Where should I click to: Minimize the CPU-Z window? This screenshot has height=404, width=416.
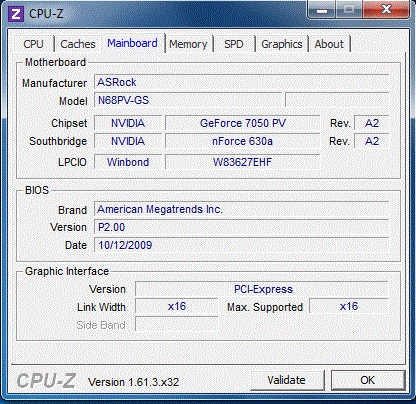pyautogui.click(x=322, y=10)
